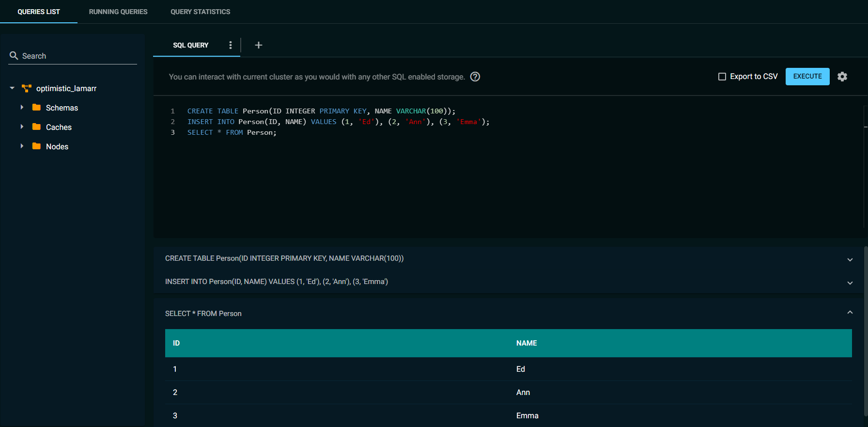The width and height of the screenshot is (868, 427).
Task: Open help question mark icon
Action: [475, 77]
